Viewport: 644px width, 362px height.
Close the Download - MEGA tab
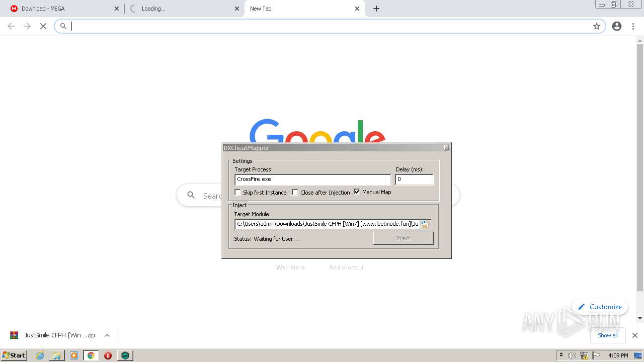click(117, 9)
